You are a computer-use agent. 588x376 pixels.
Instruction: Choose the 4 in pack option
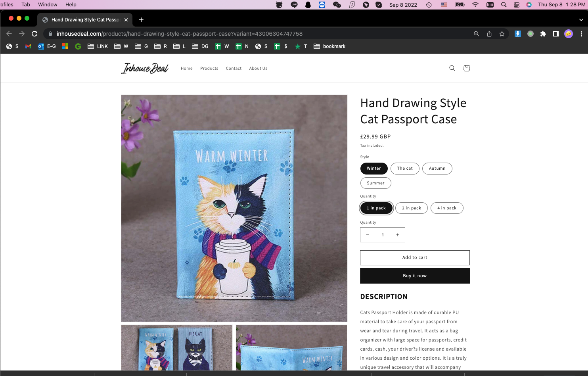pyautogui.click(x=447, y=208)
